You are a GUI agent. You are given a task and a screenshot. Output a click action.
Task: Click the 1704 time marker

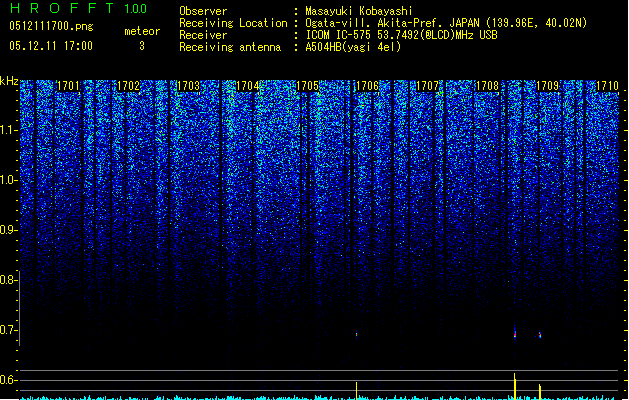pos(248,86)
